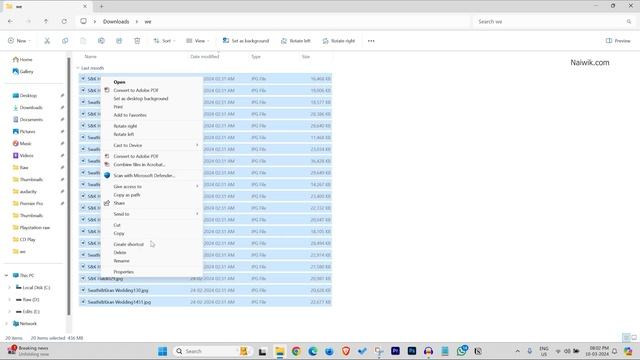
Task: Open Photoshop from the taskbar
Action: pos(412,351)
